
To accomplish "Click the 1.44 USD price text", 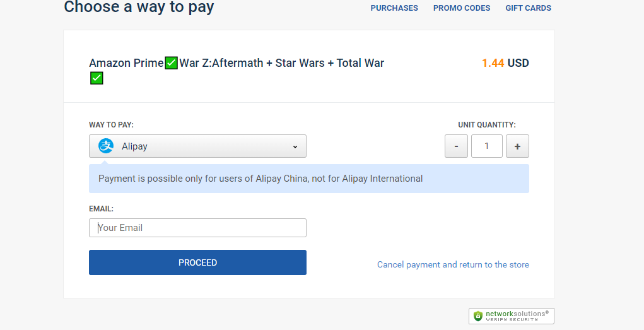I will (505, 63).
